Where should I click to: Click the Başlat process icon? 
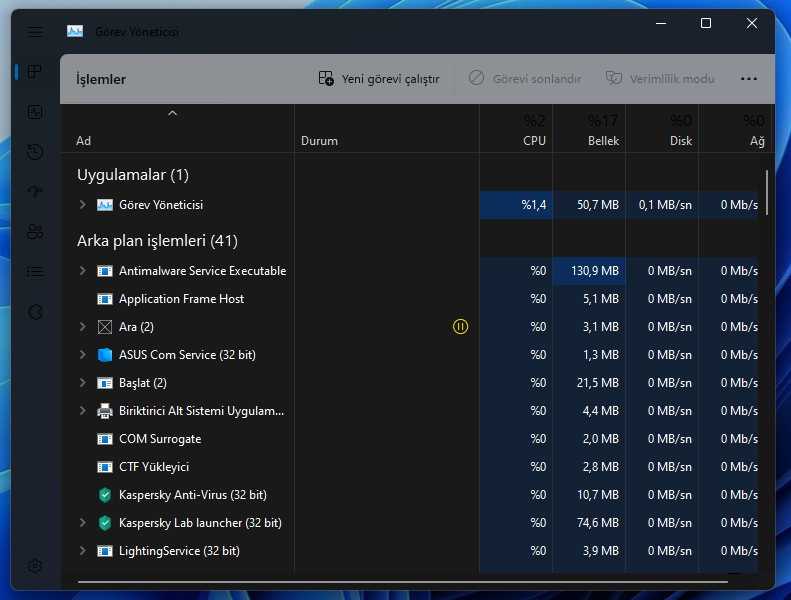point(105,383)
